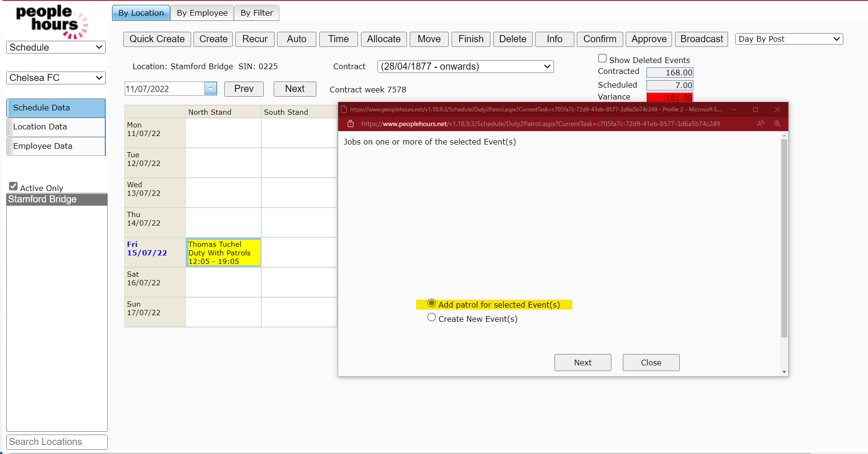The height and width of the screenshot is (454, 868).
Task: Click the Quick Create button
Action: click(157, 39)
